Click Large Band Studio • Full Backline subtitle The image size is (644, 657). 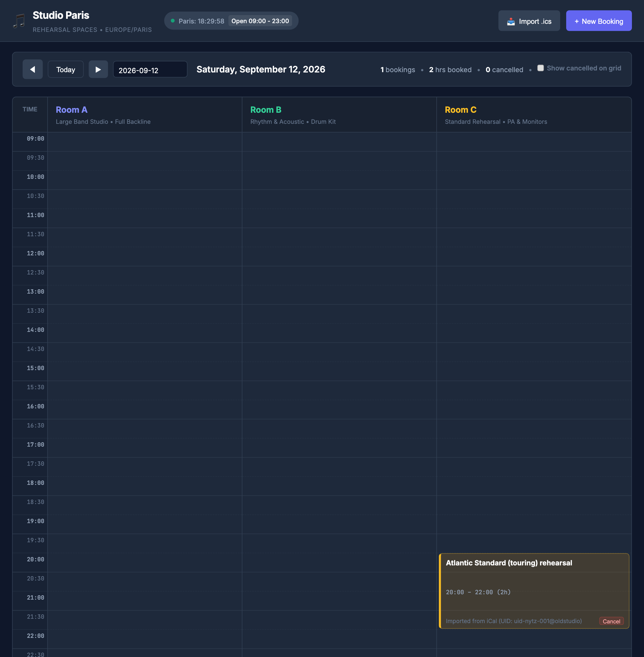(x=103, y=122)
